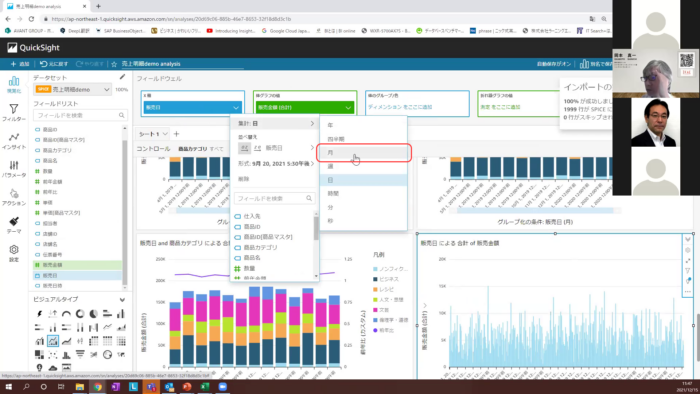Click the フィールドを検索 field list search box
Screen dimensions: 700x394
80,115
